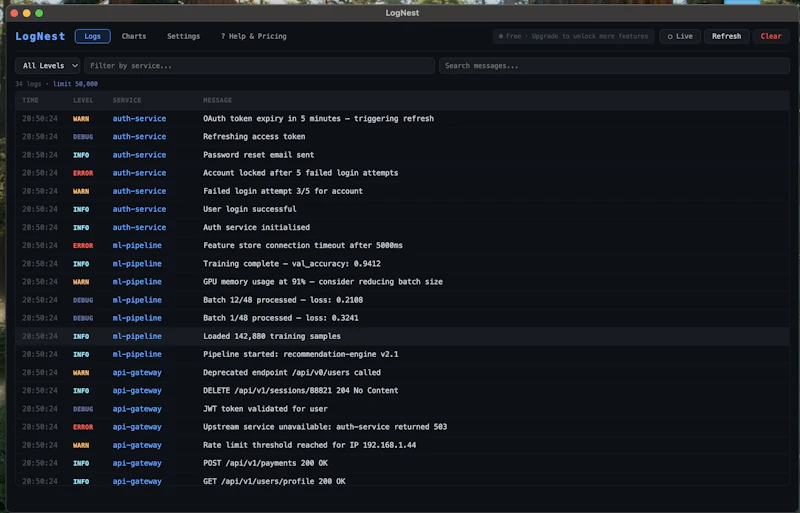Click the limit 50,000 link

75,84
